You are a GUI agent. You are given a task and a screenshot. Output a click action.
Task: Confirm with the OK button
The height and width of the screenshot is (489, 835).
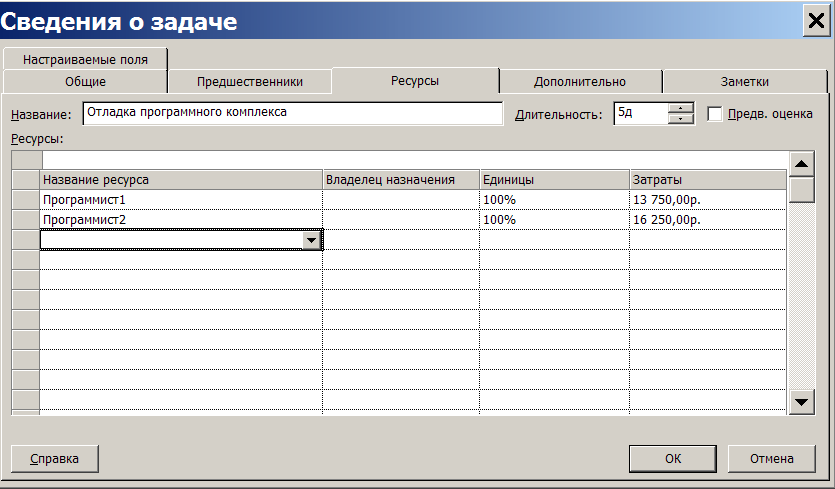pyautogui.click(x=673, y=459)
